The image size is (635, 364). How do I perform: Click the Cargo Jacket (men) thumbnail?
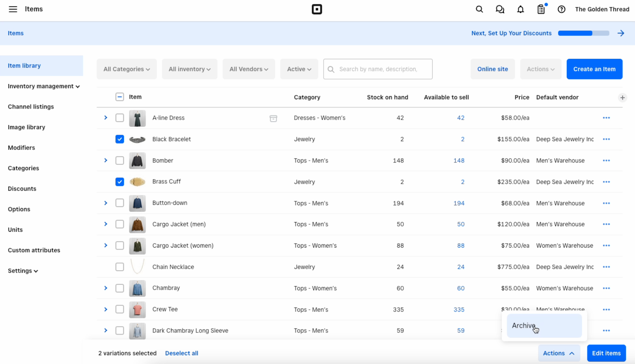pyautogui.click(x=137, y=224)
